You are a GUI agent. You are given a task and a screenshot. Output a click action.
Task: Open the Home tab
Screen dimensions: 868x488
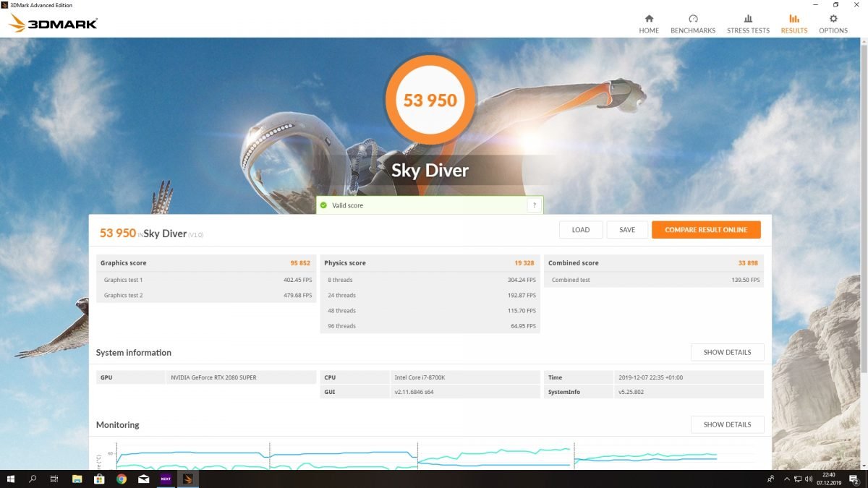[x=649, y=24]
